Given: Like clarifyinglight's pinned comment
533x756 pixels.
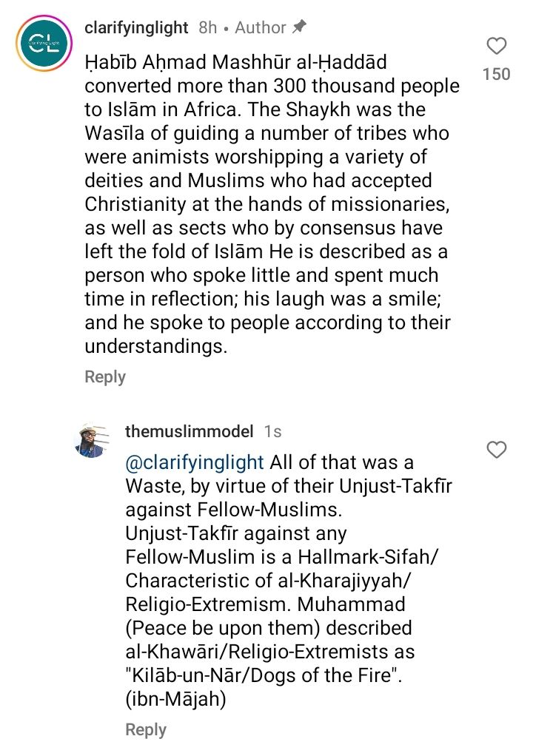Looking at the screenshot, I should [497, 46].
